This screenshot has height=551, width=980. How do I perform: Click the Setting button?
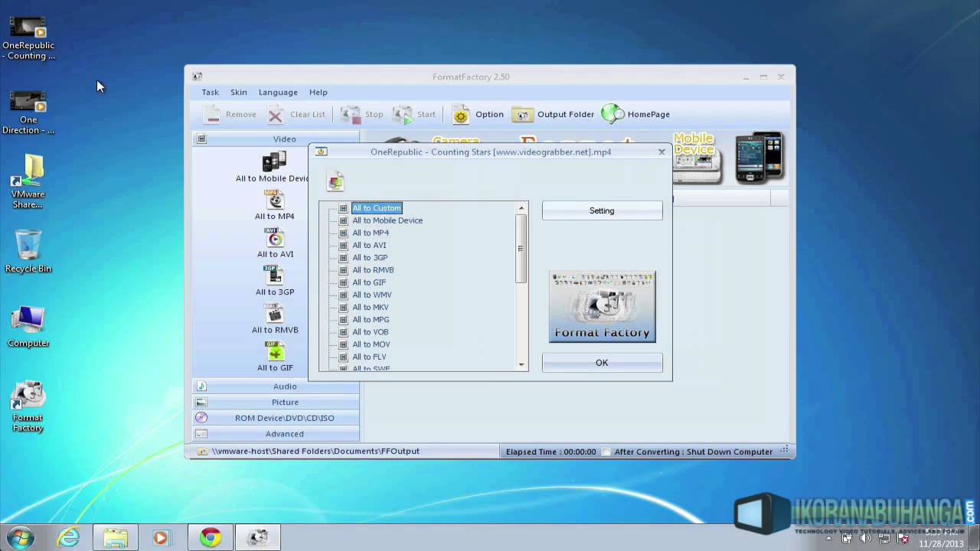click(602, 210)
